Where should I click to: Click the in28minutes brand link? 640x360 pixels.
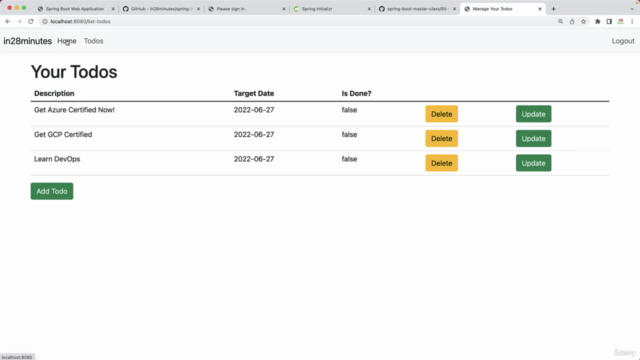pyautogui.click(x=27, y=41)
